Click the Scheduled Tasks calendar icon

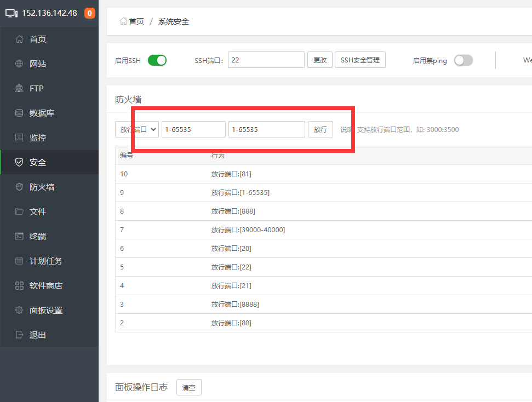click(x=19, y=261)
